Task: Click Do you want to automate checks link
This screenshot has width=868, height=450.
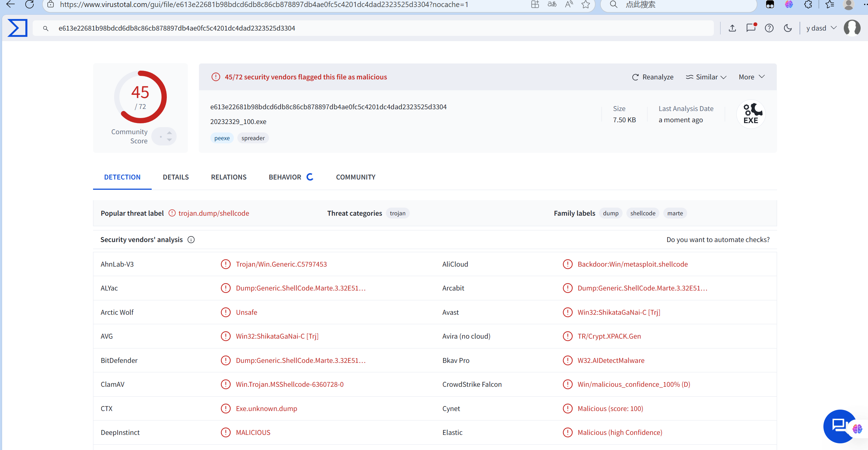Action: pos(718,240)
